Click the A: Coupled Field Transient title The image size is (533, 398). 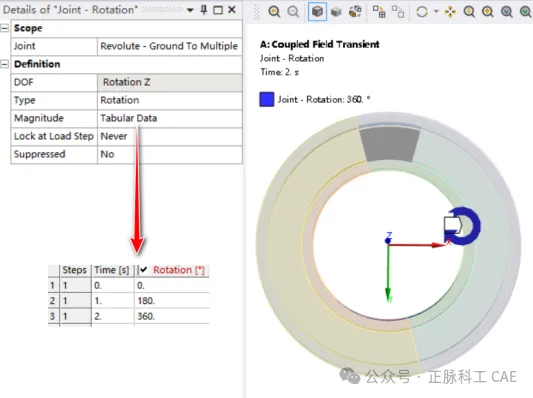tap(320, 45)
